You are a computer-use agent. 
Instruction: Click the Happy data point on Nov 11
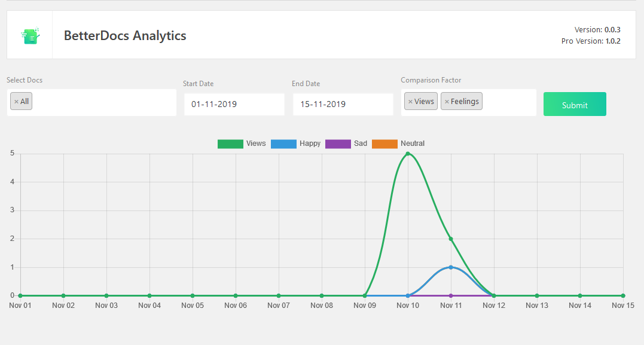(x=451, y=267)
